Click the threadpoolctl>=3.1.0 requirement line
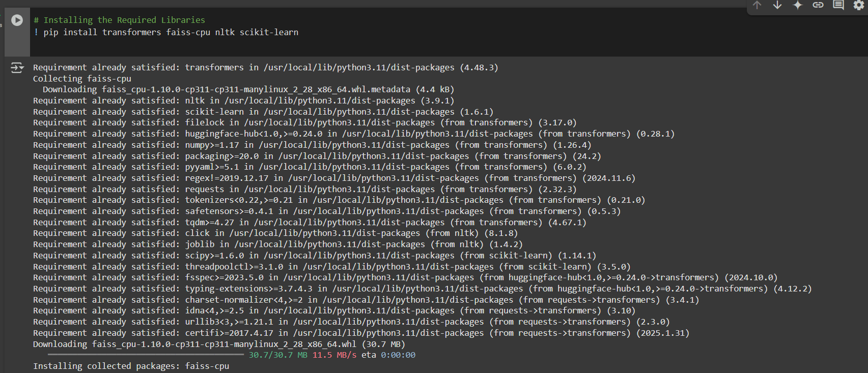The width and height of the screenshot is (868, 373). tap(332, 267)
